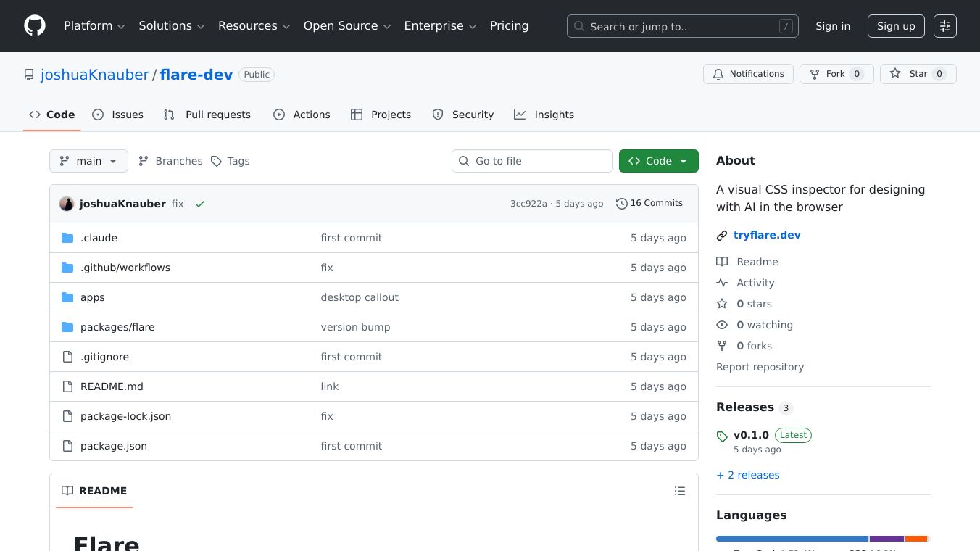This screenshot has height=551, width=980.
Task: Open the README outline list icon
Action: click(x=679, y=491)
